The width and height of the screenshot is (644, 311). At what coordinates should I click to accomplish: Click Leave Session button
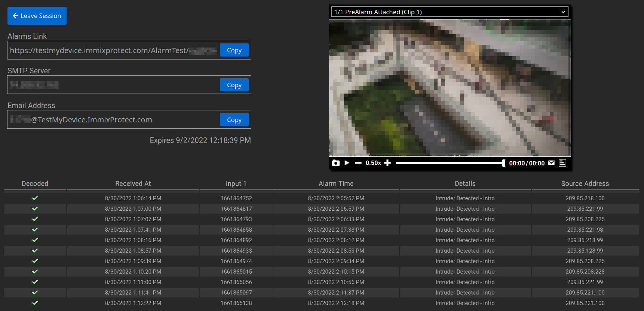(37, 16)
